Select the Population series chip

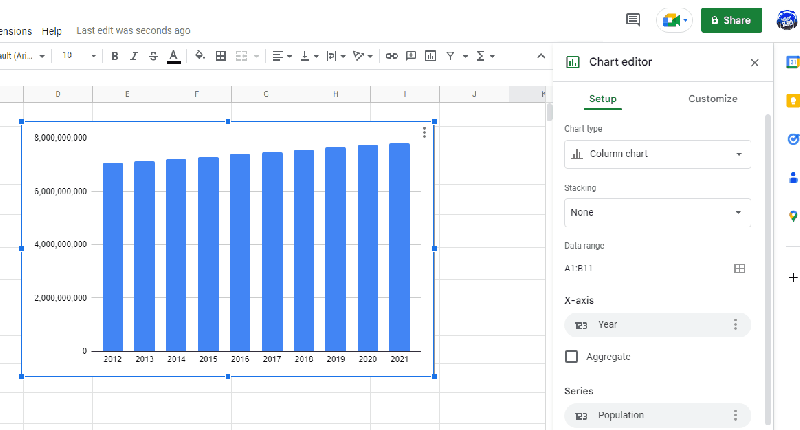[x=657, y=415]
